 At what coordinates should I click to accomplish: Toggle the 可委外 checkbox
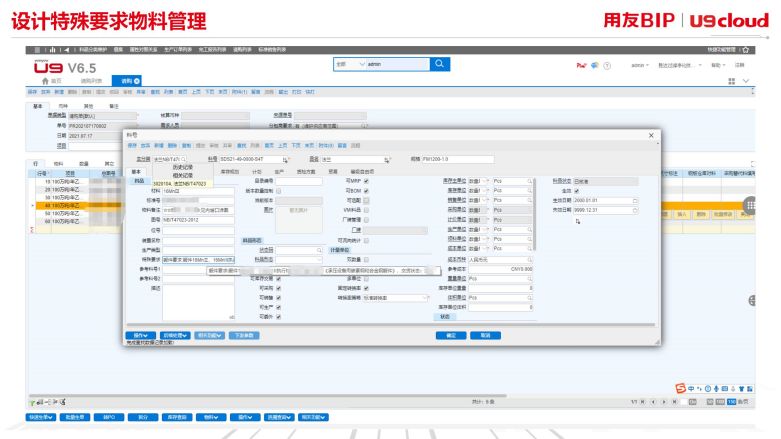[x=278, y=317]
